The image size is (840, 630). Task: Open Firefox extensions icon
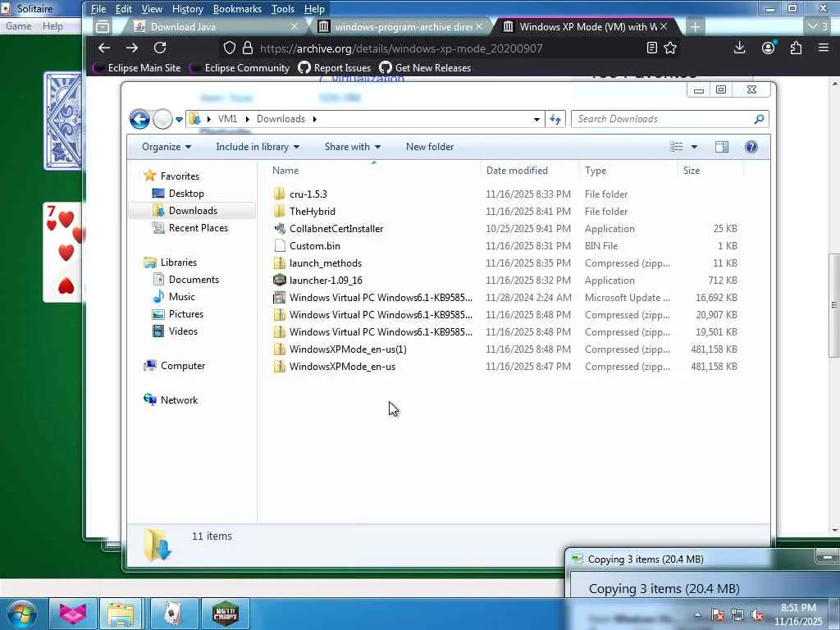tap(796, 48)
